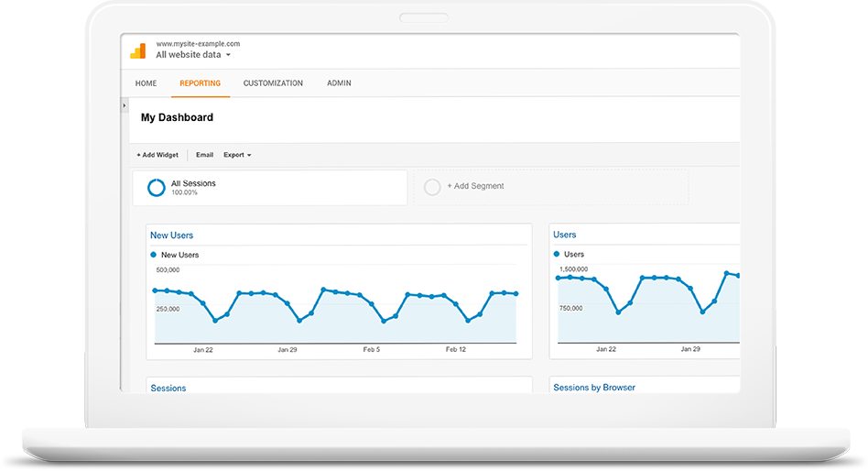The width and height of the screenshot is (868, 471).
Task: Click the empty Add Segment circle icon
Action: [x=432, y=187]
